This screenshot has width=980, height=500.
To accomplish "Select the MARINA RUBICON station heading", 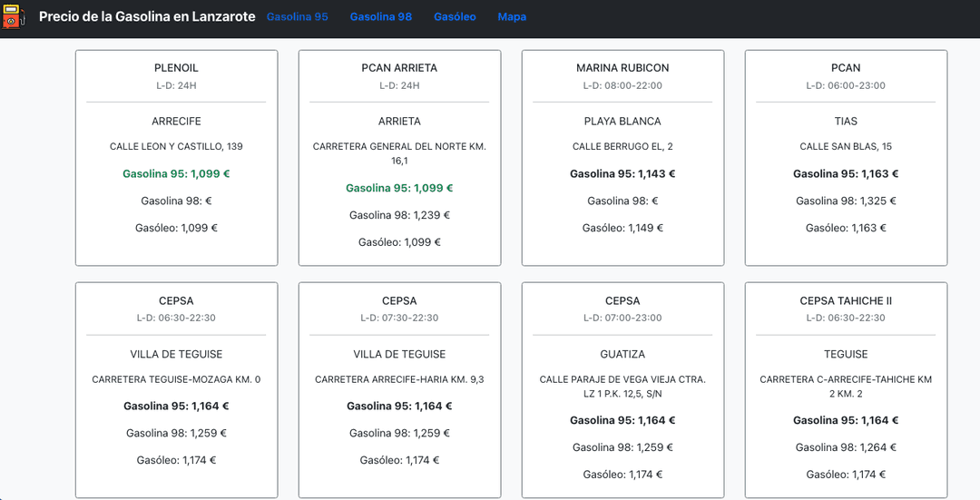I will 622,68.
